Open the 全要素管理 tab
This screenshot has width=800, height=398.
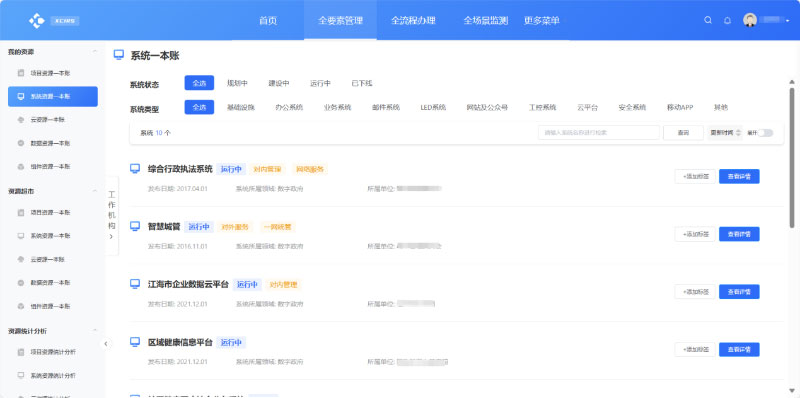340,21
